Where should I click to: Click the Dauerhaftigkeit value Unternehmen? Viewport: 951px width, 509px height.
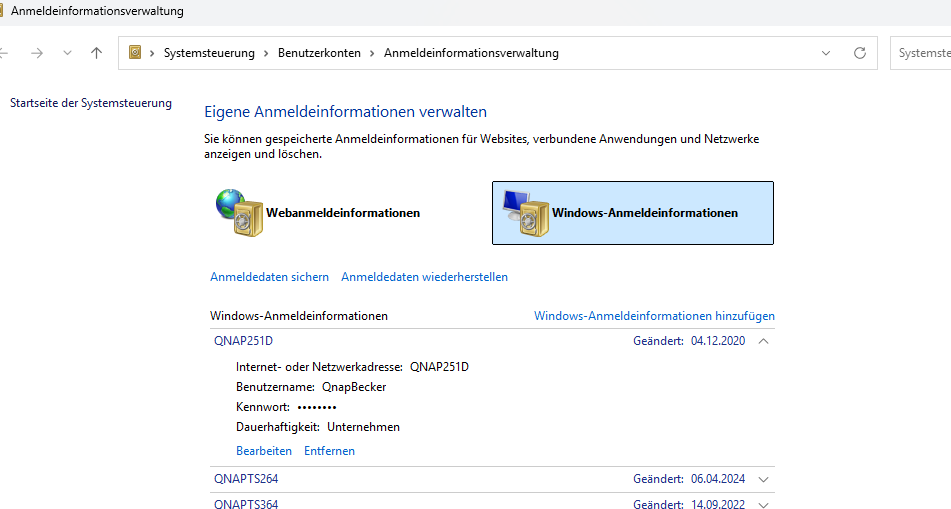[363, 427]
